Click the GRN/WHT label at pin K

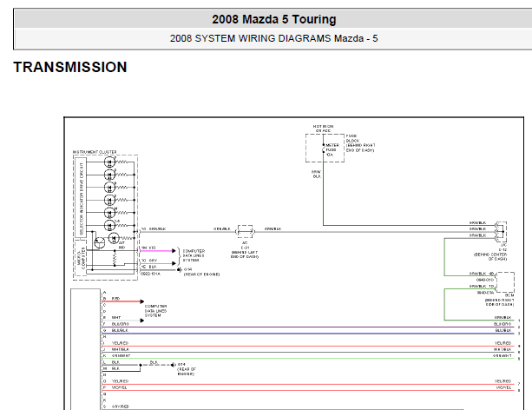121,355
